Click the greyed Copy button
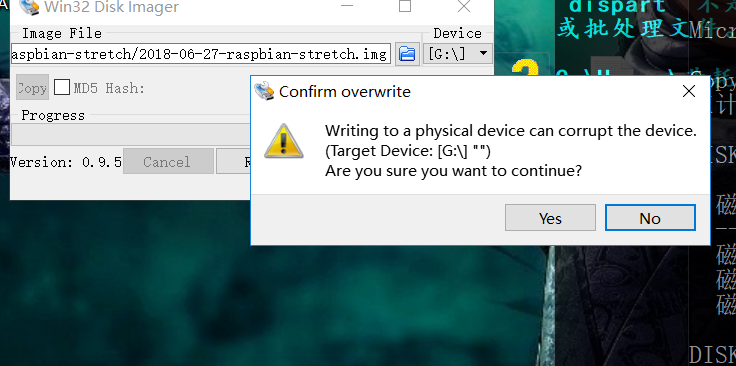The width and height of the screenshot is (736, 366). point(32,87)
